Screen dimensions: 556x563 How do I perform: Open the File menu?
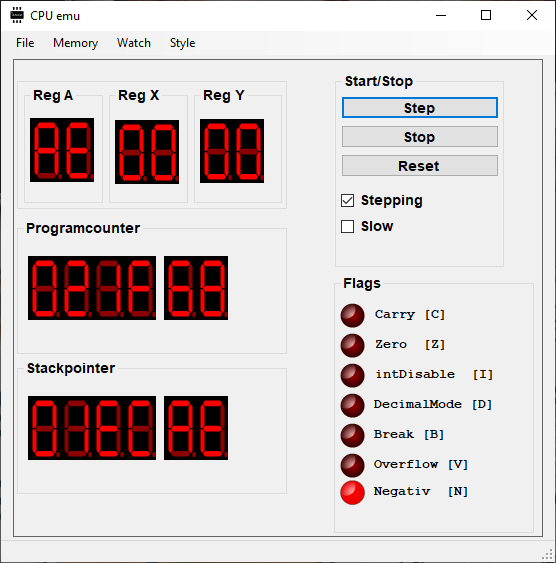pyautogui.click(x=25, y=43)
